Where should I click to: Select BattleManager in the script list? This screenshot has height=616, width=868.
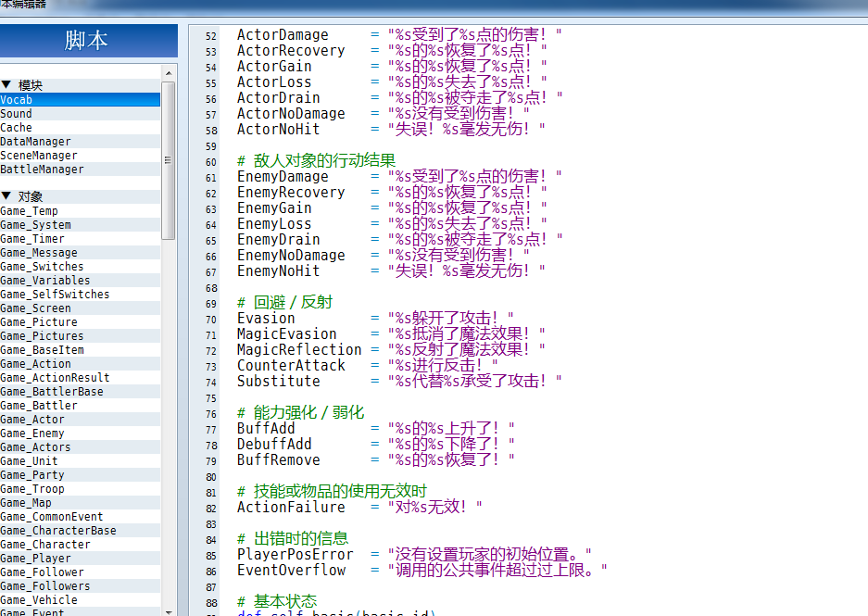click(80, 169)
